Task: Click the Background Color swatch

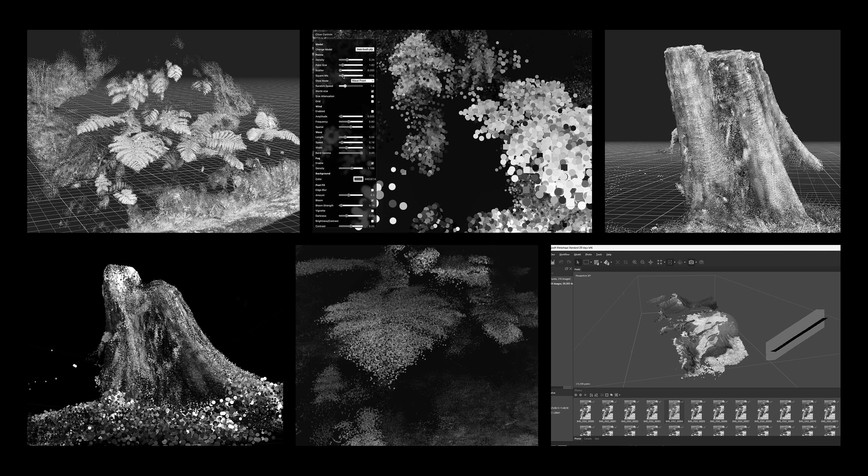Action: (358, 179)
